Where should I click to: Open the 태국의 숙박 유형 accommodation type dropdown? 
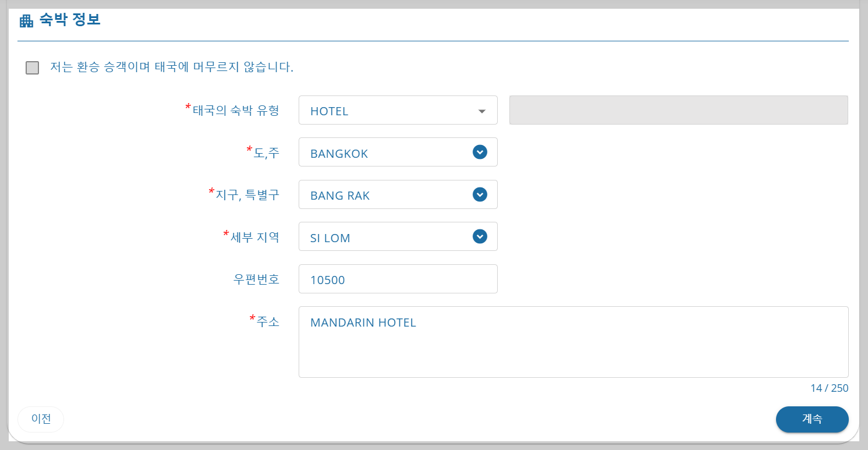[x=398, y=110]
